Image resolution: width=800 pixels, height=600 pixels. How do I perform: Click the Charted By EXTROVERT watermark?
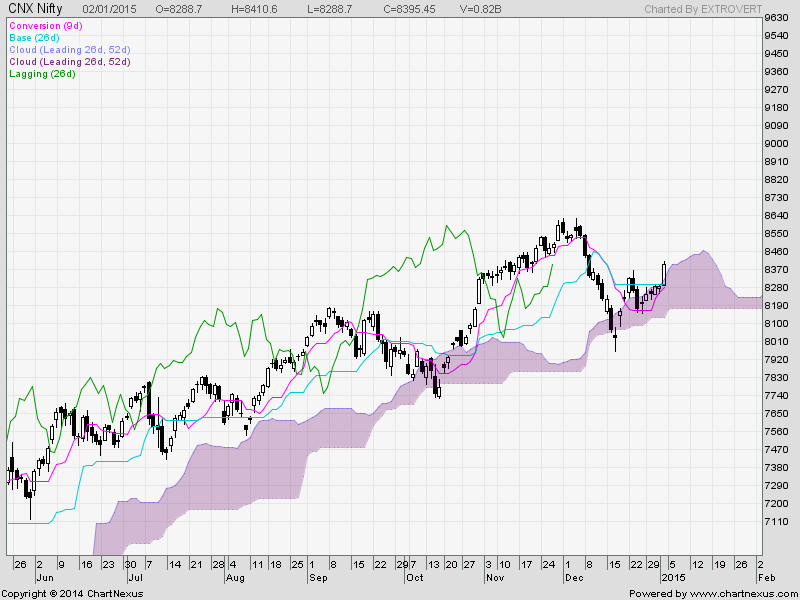pos(702,8)
